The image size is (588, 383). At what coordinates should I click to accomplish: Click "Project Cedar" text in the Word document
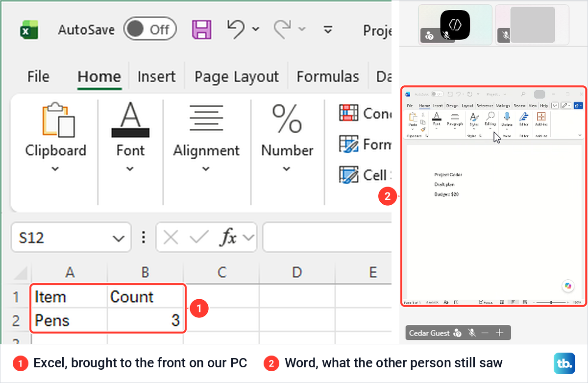448,175
